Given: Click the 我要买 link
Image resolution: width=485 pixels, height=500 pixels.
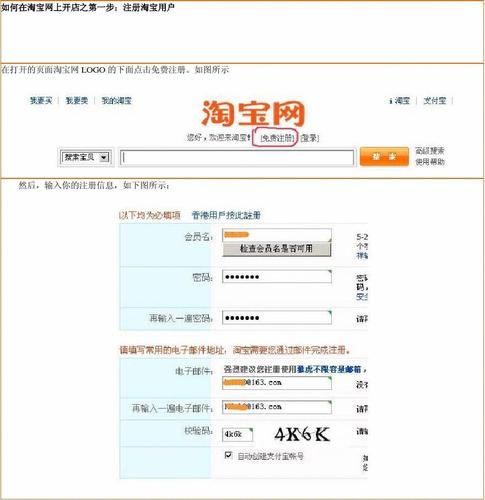Looking at the screenshot, I should click(41, 100).
